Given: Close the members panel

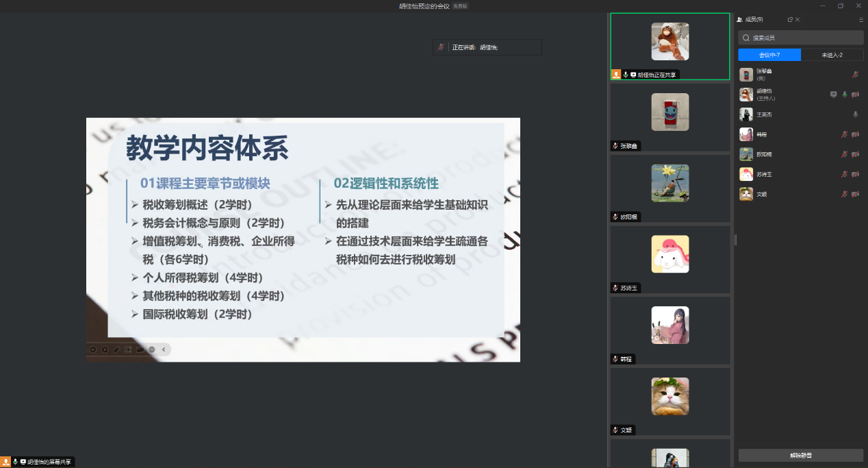Looking at the screenshot, I should (x=797, y=20).
